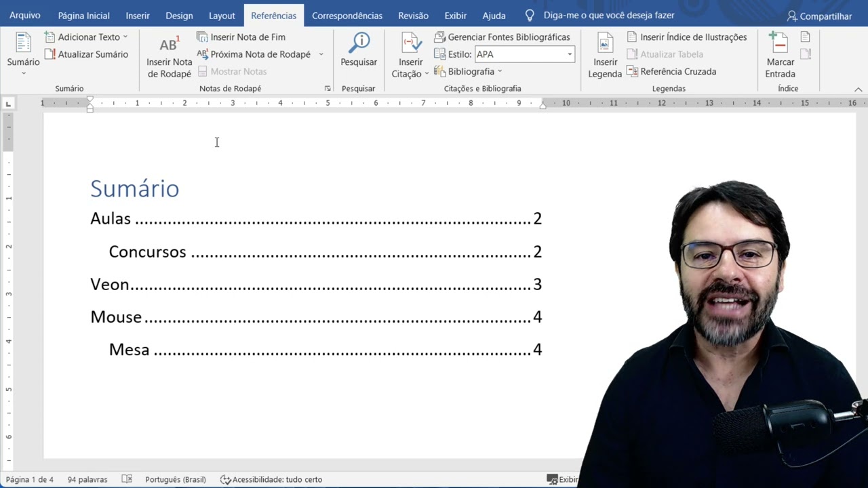This screenshot has width=868, height=488.
Task: Click the insert index icon beside Marcar Entrada
Action: pyautogui.click(x=806, y=37)
